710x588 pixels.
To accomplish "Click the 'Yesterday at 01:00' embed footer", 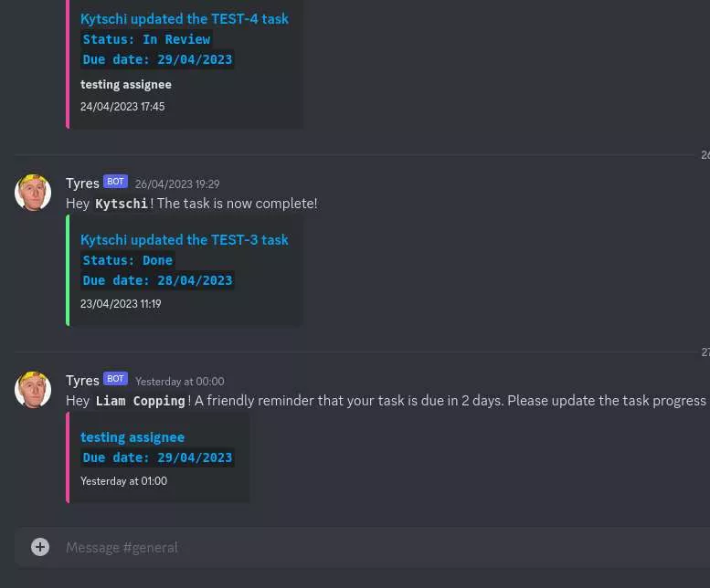I will click(x=123, y=481).
